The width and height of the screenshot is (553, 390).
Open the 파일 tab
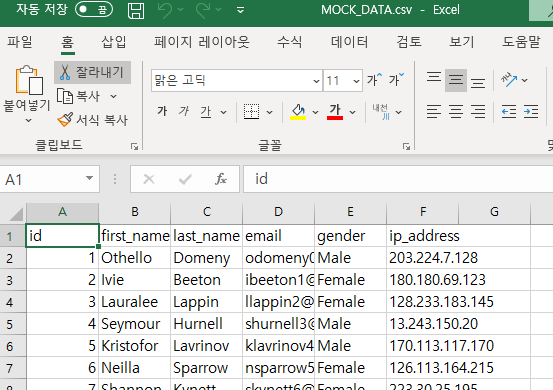(x=20, y=42)
